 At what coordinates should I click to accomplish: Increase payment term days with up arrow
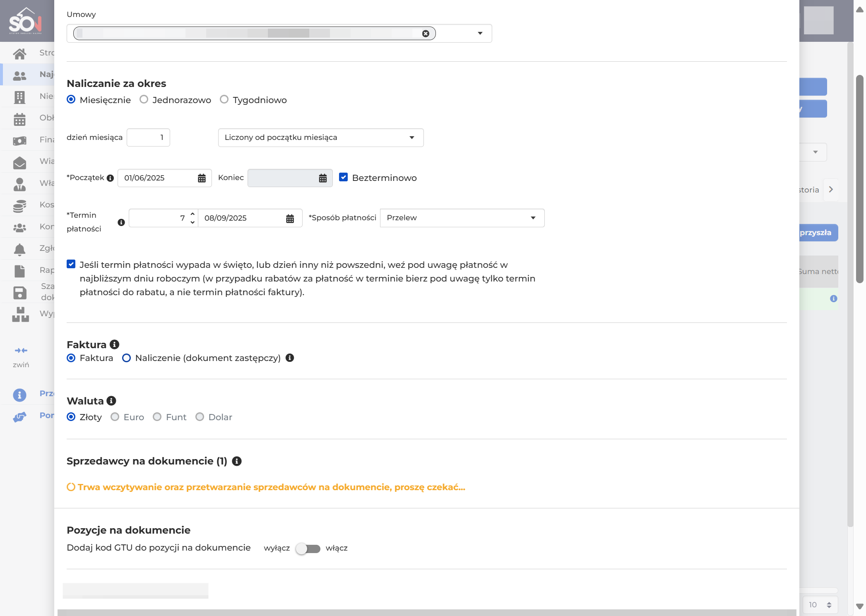coord(192,214)
